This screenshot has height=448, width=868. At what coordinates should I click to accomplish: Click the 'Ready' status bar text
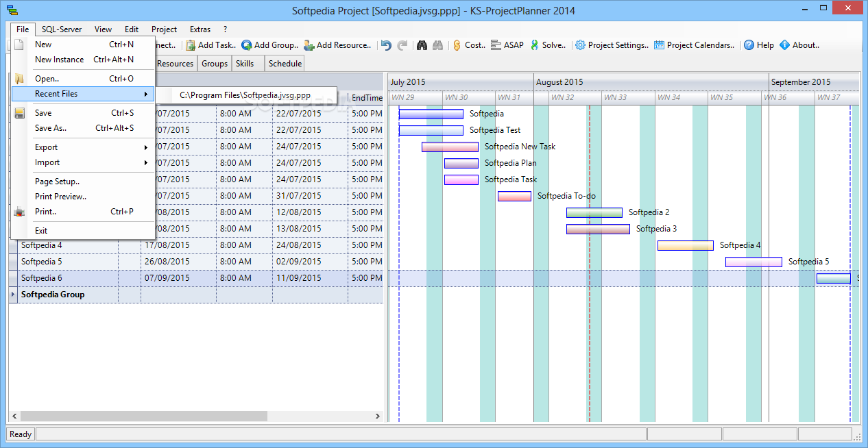(21, 434)
